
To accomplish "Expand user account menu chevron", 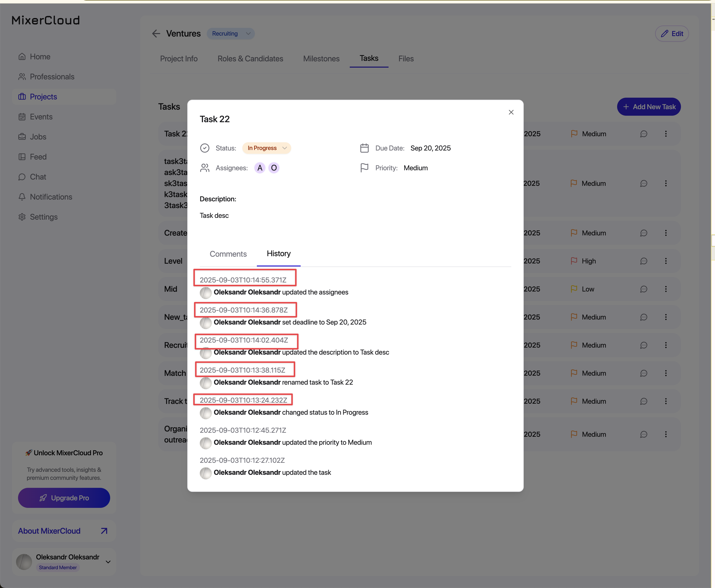I will (x=108, y=562).
